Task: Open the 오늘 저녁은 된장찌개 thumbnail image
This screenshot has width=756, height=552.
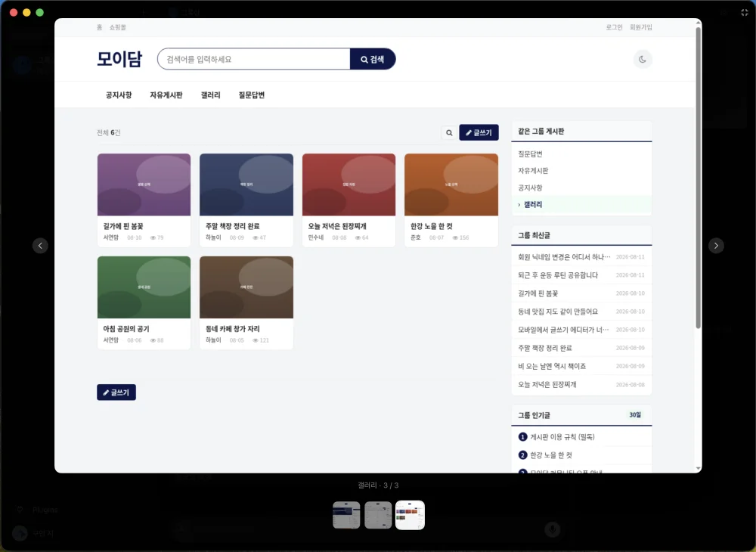Action: pyautogui.click(x=349, y=185)
